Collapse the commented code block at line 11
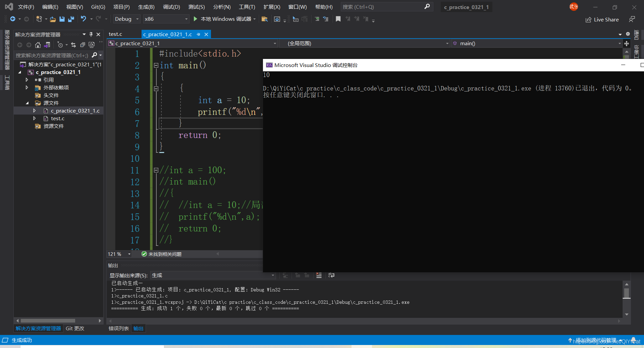Viewport: 644px width, 348px height. (x=156, y=170)
